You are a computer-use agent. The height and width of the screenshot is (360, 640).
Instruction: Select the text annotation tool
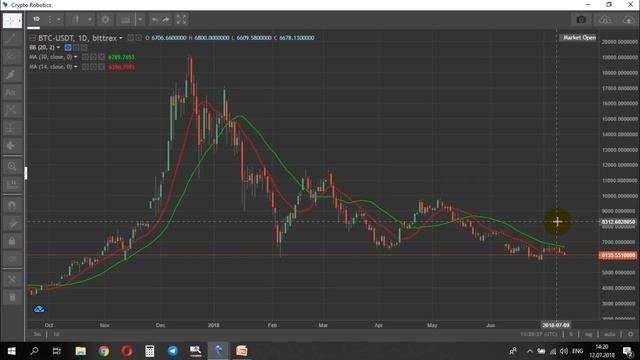pyautogui.click(x=11, y=92)
